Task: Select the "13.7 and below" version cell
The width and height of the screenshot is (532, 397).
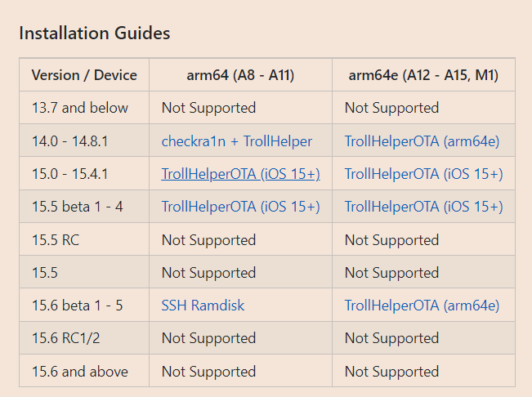Action: pyautogui.click(x=80, y=108)
